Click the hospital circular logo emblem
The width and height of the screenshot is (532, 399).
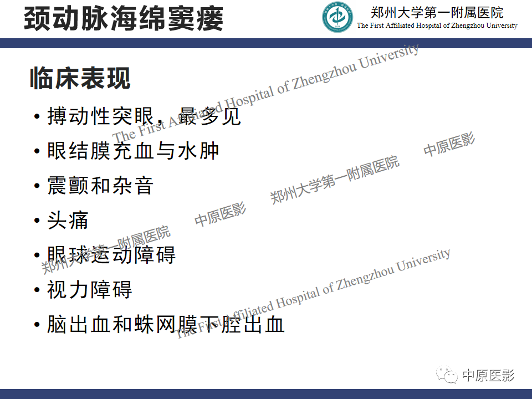coord(337,17)
